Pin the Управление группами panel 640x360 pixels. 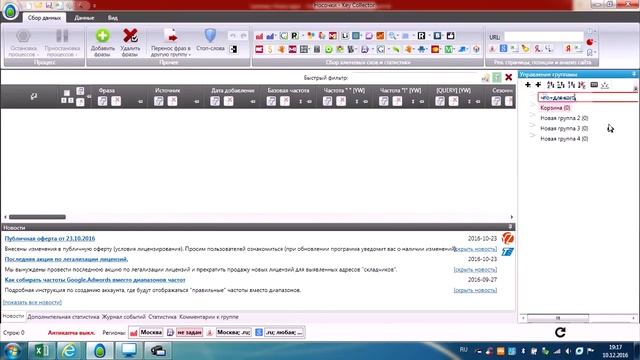(634, 74)
